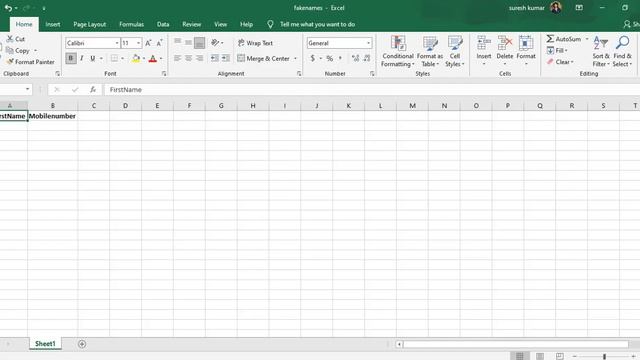Increase font size with larger A icon
Image resolution: width=640 pixels, height=360 pixels.
tap(149, 43)
